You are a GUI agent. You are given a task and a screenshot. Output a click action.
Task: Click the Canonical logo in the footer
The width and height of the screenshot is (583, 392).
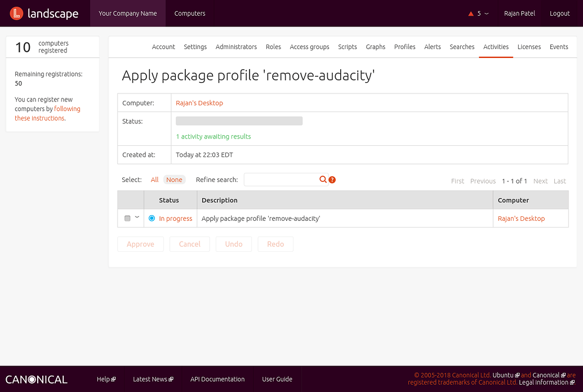pos(35,379)
